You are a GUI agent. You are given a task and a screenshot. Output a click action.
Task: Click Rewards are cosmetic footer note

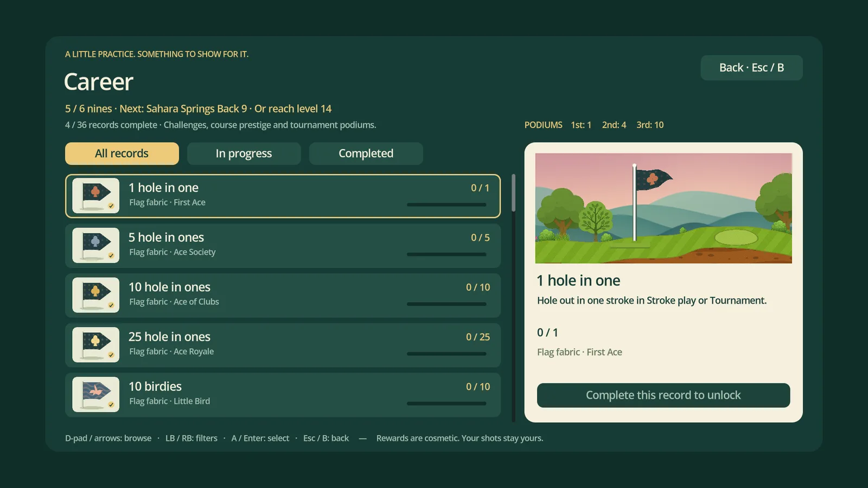pyautogui.click(x=459, y=438)
